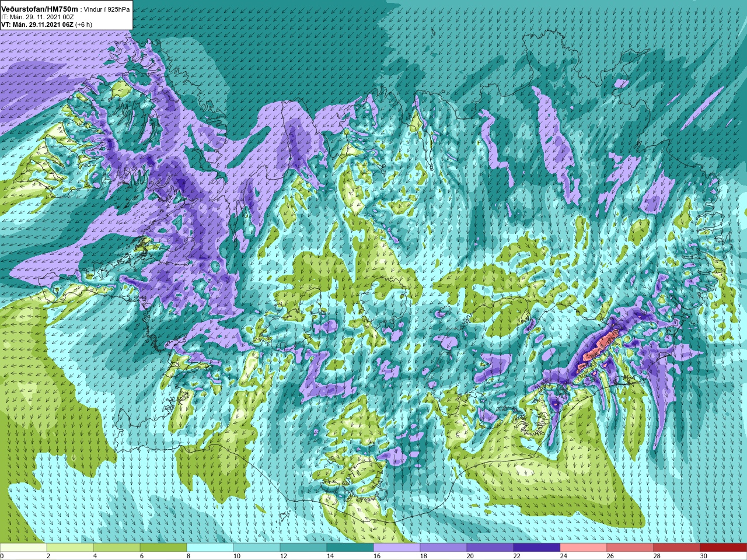Click the '(+6 h)' forecast offset text
Viewport: 747px width, 560px height.
point(83,24)
